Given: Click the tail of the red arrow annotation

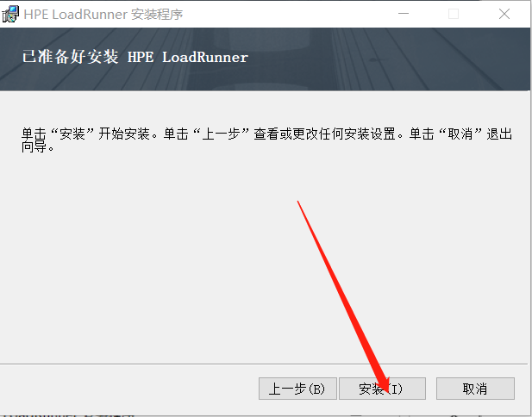Looking at the screenshot, I should [x=298, y=202].
